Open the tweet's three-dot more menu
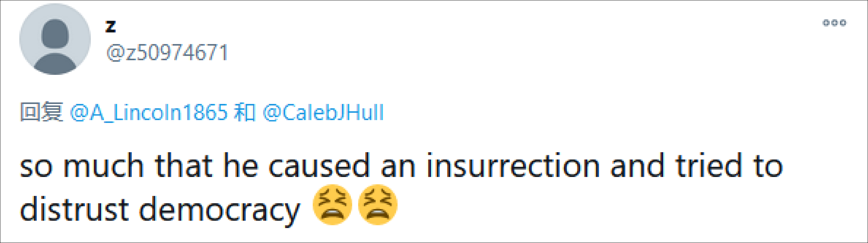The image size is (868, 243). [x=834, y=23]
